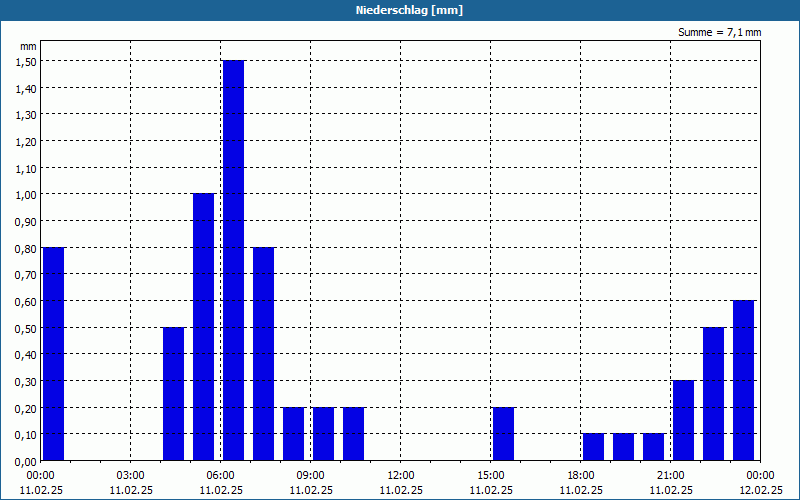Select the 0,30 y-axis label
This screenshot has width=800, height=500.
pyautogui.click(x=25, y=382)
